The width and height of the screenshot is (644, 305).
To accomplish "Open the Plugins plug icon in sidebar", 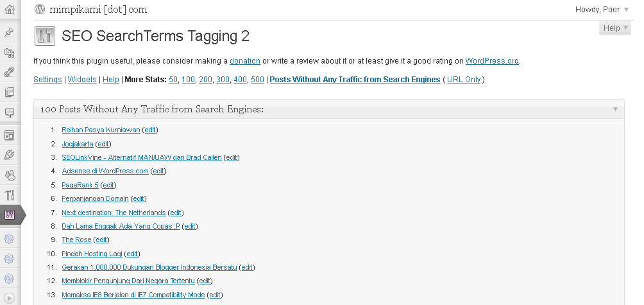I will (x=9, y=155).
